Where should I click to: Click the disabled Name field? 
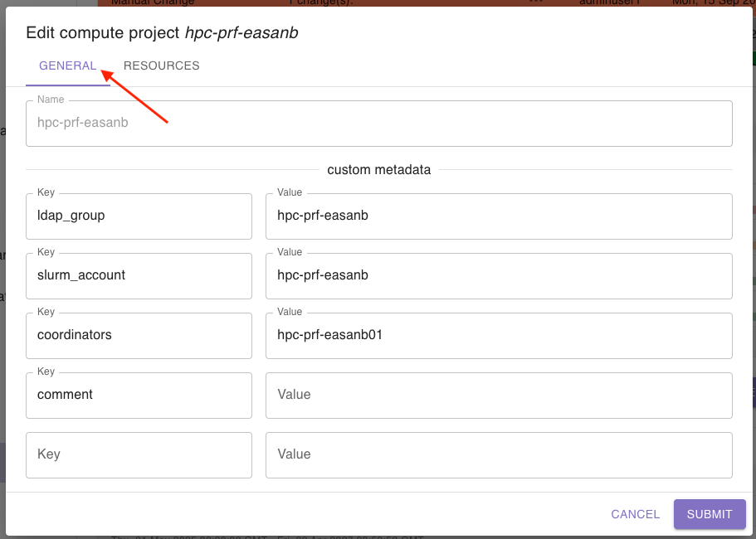378,123
